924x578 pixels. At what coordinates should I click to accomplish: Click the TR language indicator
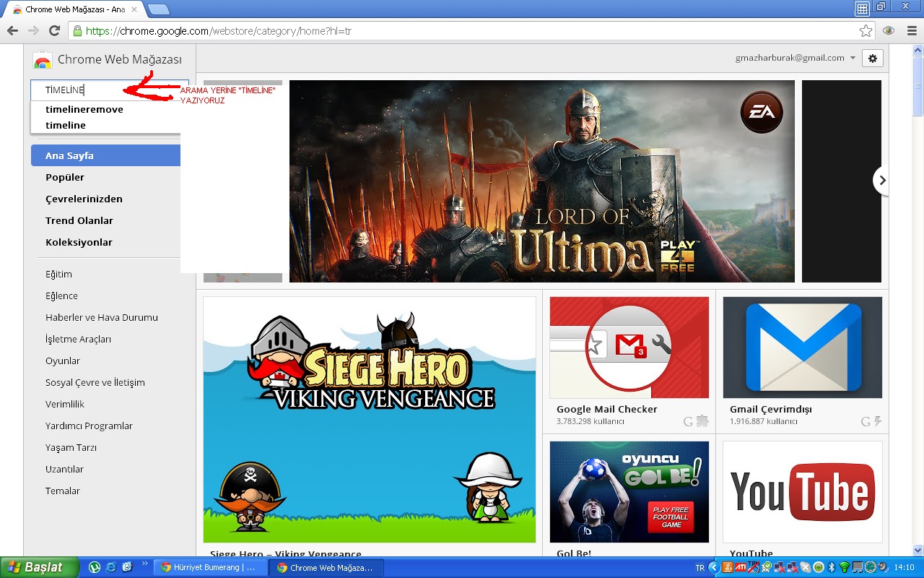[x=699, y=568]
